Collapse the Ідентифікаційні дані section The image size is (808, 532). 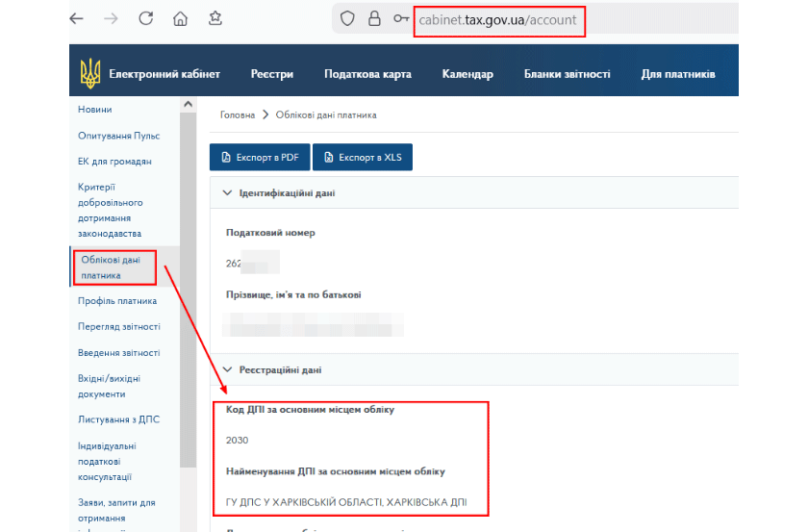pos(228,193)
